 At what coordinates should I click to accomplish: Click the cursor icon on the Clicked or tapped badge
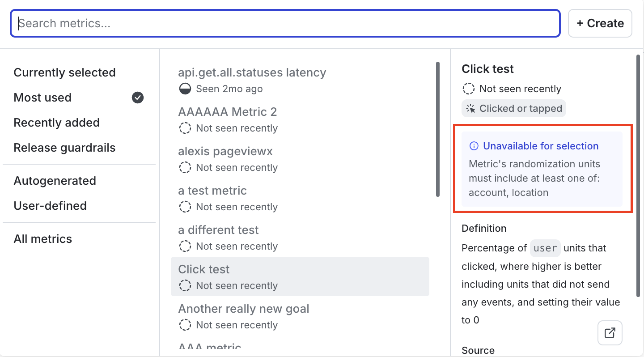(x=470, y=108)
